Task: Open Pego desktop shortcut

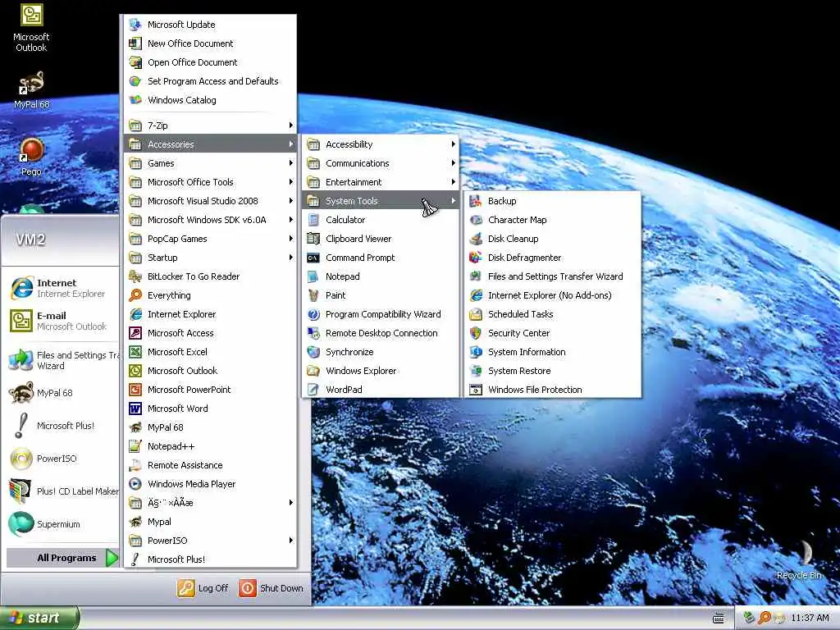Action: click(x=31, y=157)
